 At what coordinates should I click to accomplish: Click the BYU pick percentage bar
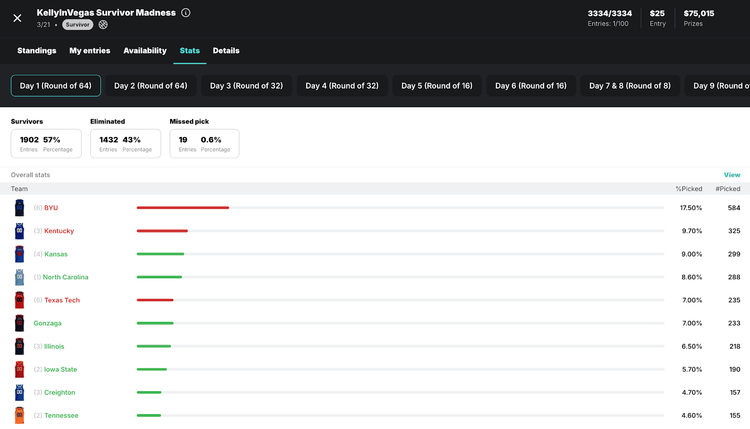[183, 208]
